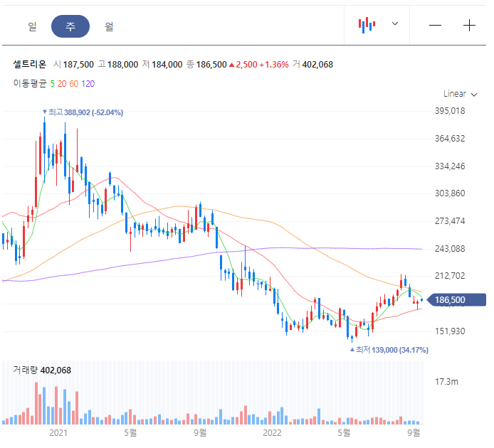Image resolution: width=494 pixels, height=448 pixels.
Task: Zoom in chart with plus button
Action: [469, 25]
